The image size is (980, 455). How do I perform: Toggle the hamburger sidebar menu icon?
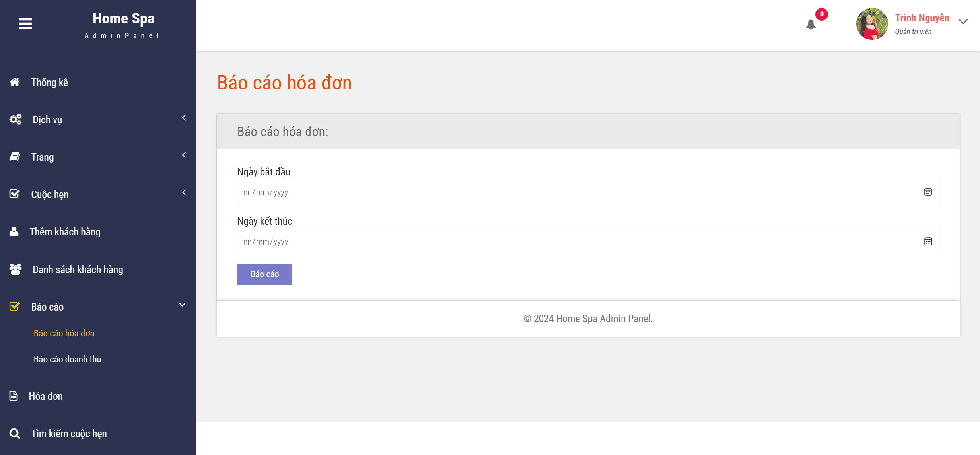point(25,24)
